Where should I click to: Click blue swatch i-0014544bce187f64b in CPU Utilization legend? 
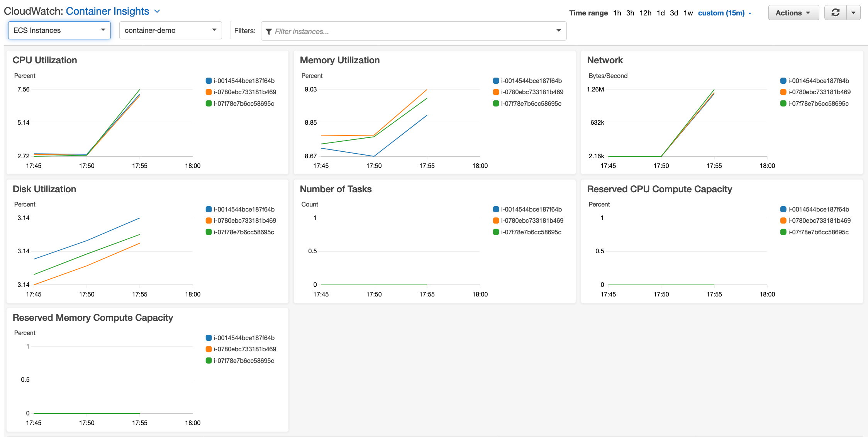(209, 81)
